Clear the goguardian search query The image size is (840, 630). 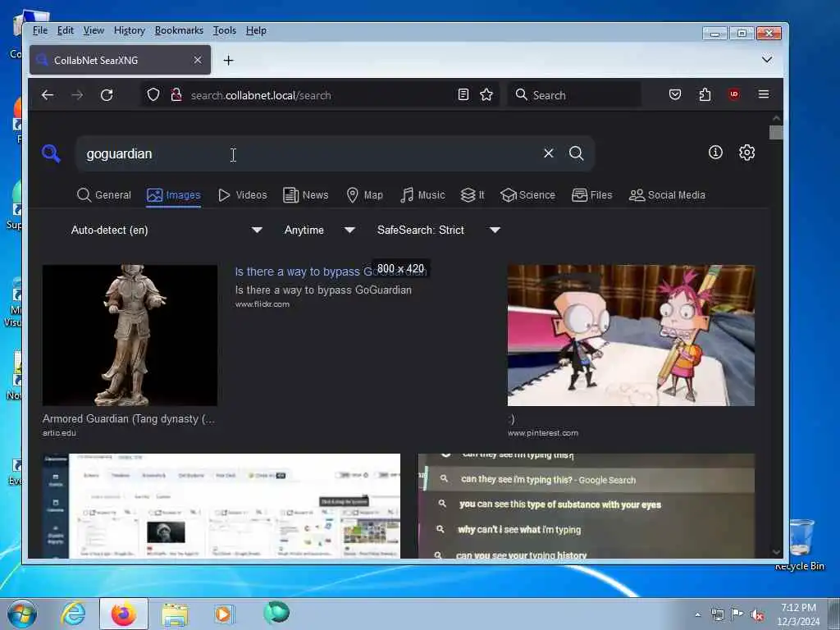548,153
